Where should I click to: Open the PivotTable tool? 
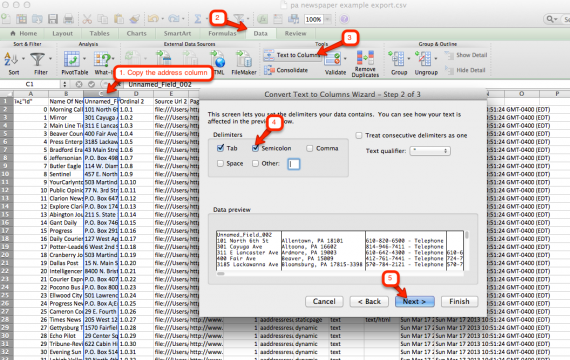(72, 59)
